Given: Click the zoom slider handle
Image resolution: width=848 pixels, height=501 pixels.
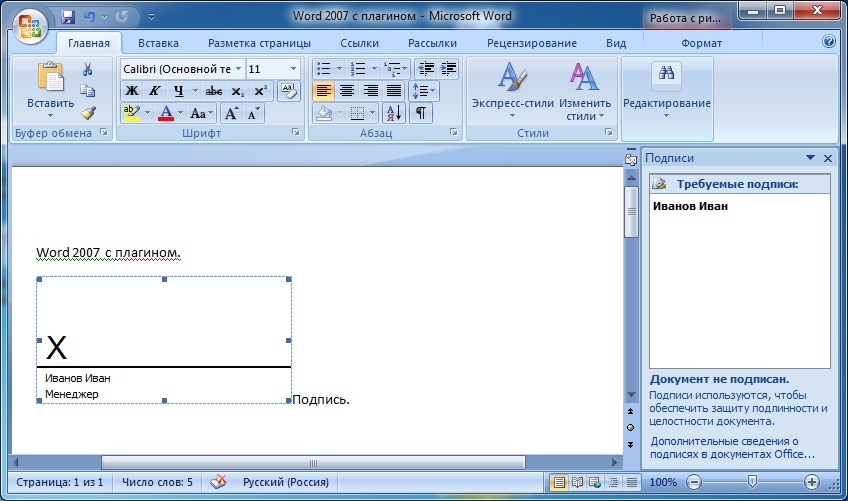Looking at the screenshot, I should pos(752,481).
